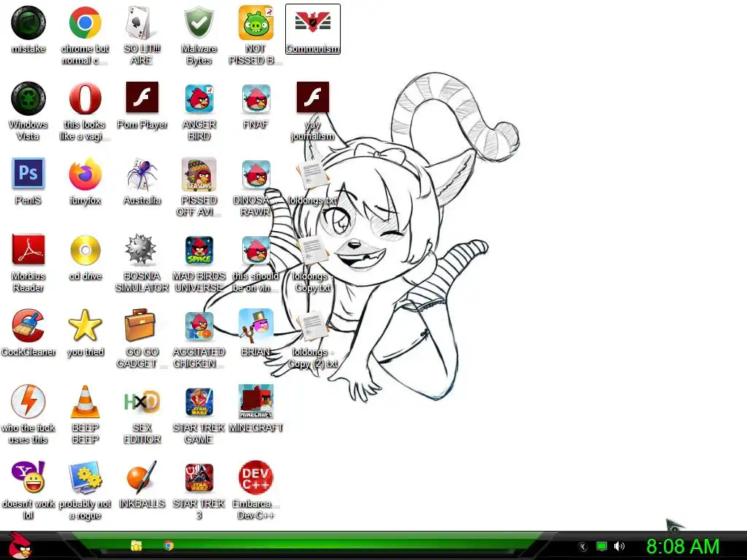
Task: Select the Yahoo 'doesn't work lol' icon
Action: tap(28, 477)
